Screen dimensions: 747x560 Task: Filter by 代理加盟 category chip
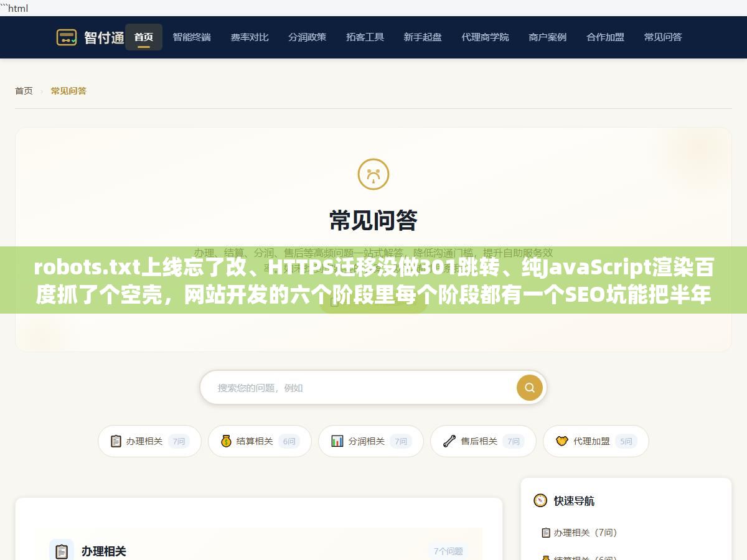tap(596, 441)
